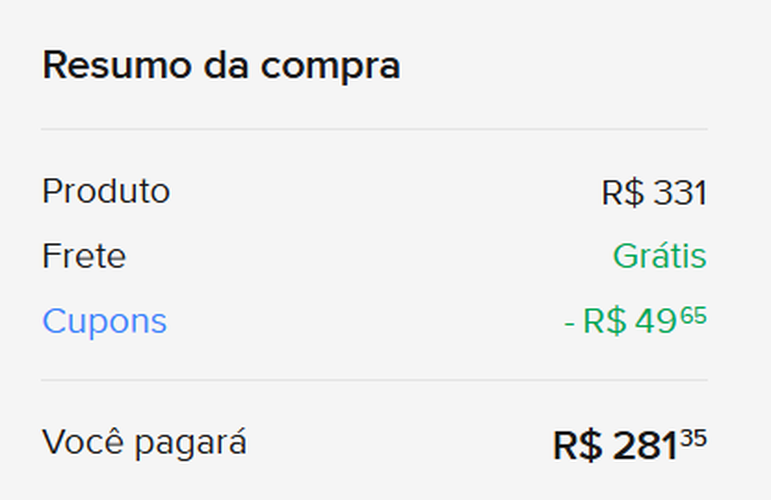Click the superscript 35 cents in the total

694,439
